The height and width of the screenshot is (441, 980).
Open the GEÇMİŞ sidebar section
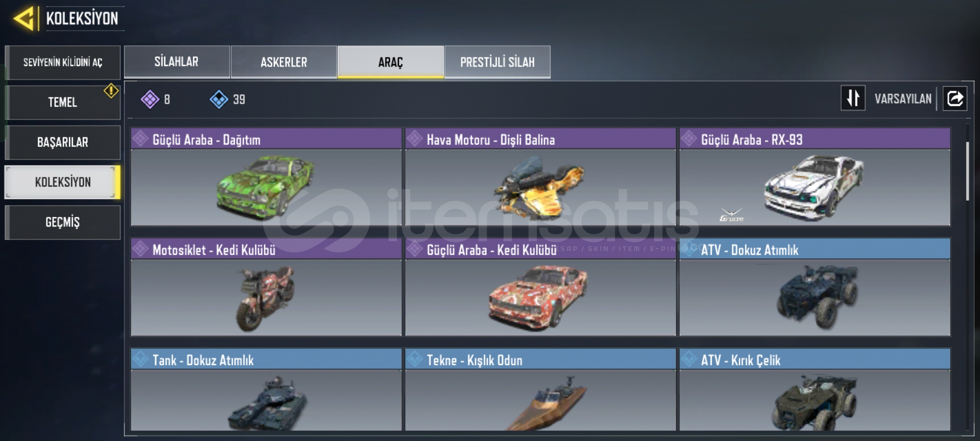point(63,222)
